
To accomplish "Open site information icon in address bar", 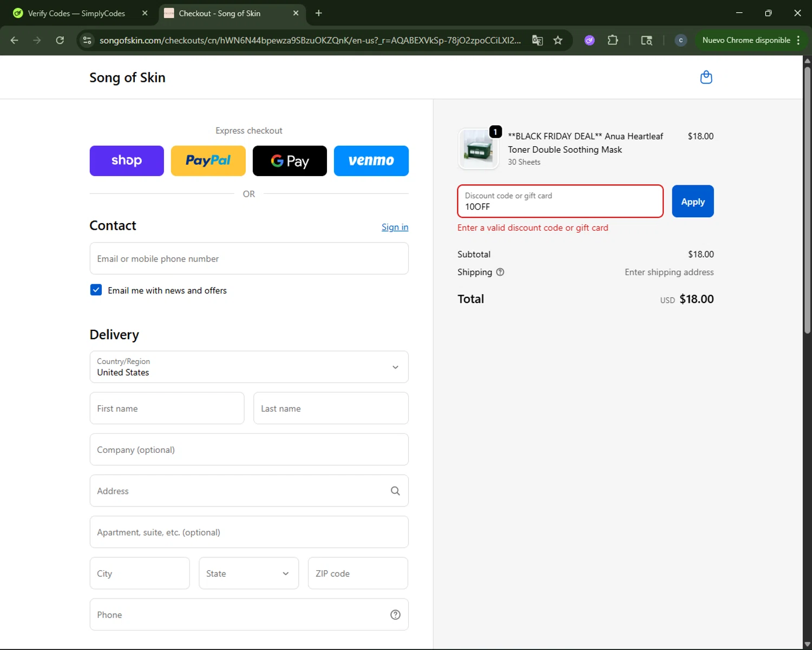I will point(88,40).
